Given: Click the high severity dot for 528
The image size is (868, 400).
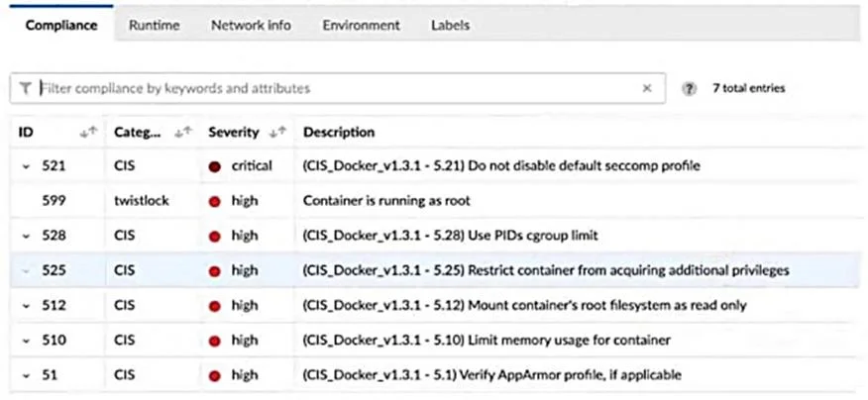Looking at the screenshot, I should click(x=215, y=237).
